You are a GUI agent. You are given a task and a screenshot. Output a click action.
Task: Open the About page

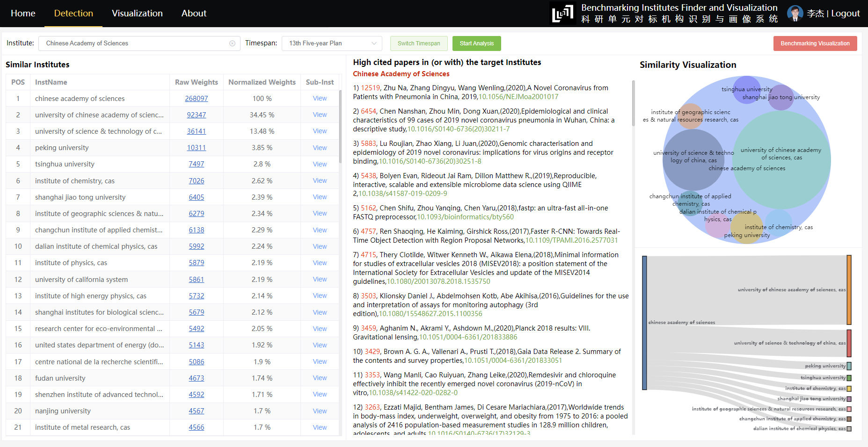tap(194, 13)
